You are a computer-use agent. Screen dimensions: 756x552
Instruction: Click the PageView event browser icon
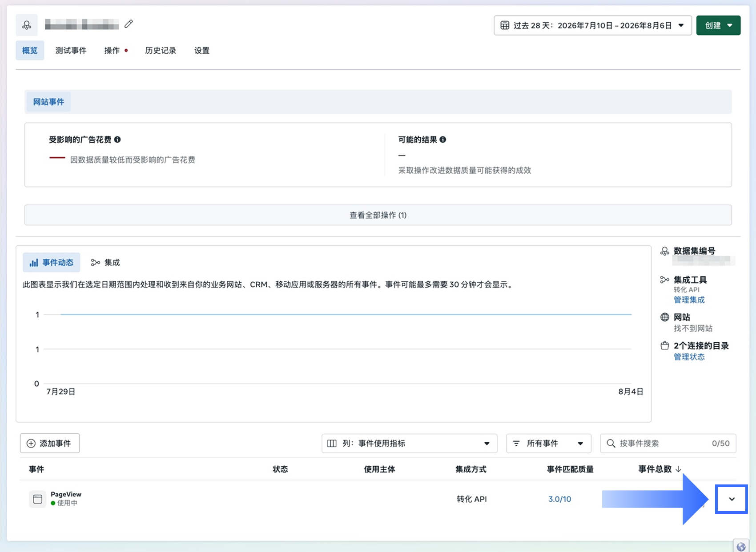coord(38,499)
